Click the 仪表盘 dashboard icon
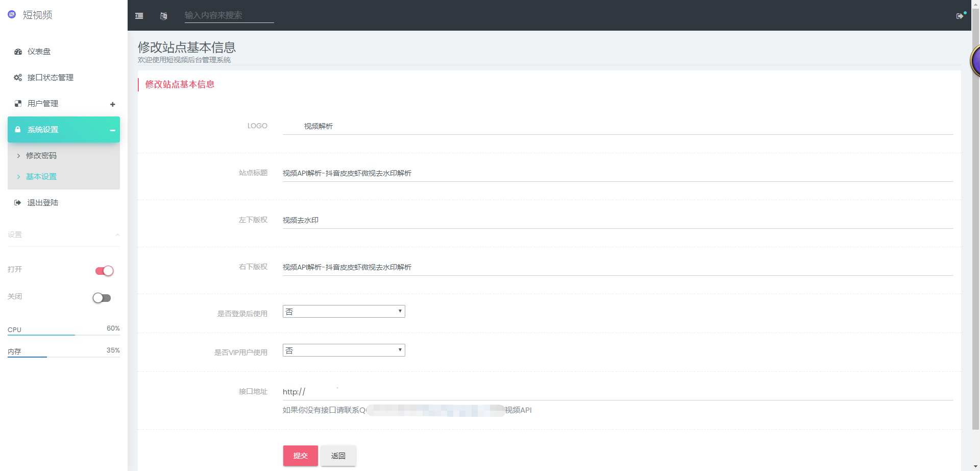 18,52
